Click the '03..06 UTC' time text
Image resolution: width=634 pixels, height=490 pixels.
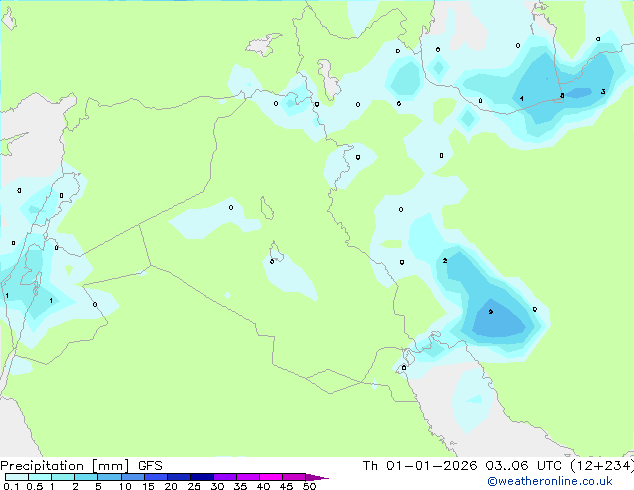[x=524, y=466]
